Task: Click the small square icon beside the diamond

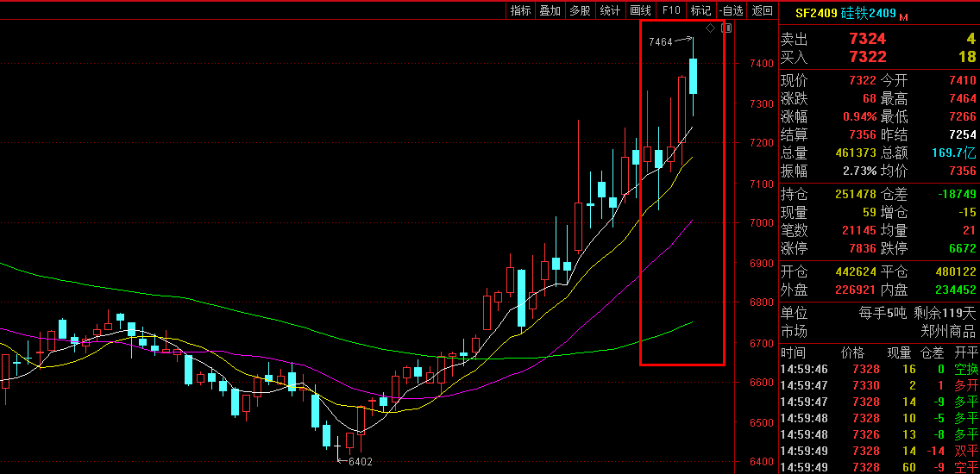Action: tap(726, 28)
